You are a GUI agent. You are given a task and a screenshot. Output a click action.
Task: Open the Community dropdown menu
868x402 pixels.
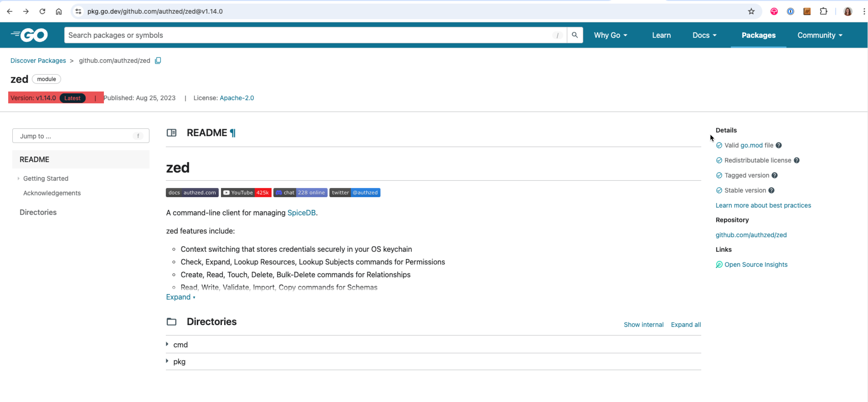pos(820,35)
